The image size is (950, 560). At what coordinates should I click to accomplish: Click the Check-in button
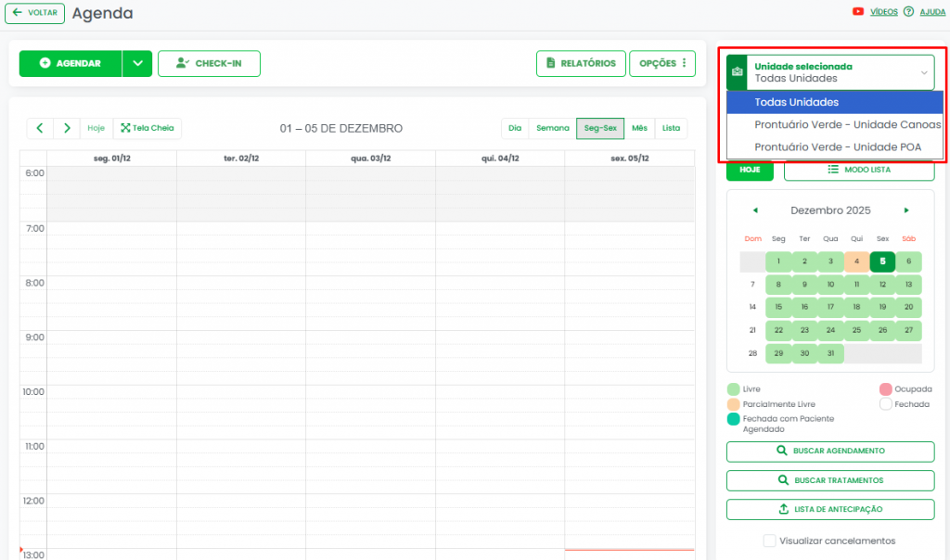click(x=209, y=63)
